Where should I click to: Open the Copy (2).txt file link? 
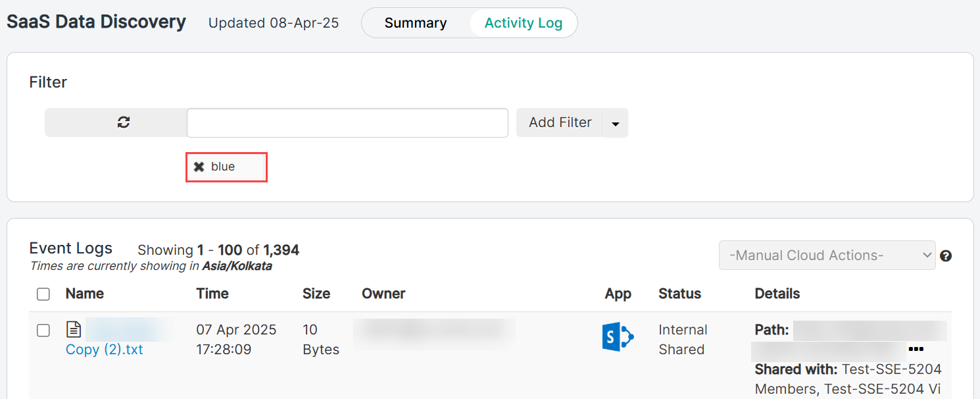point(105,350)
